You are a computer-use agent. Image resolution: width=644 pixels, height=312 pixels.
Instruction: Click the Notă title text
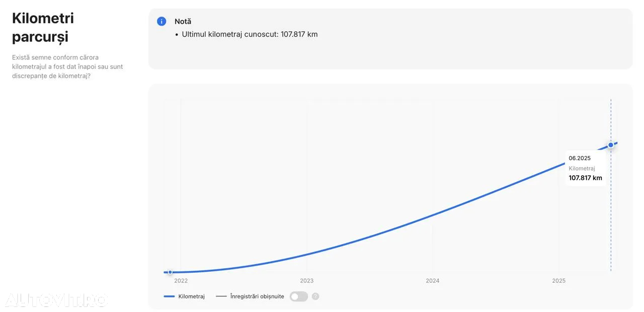[183, 22]
